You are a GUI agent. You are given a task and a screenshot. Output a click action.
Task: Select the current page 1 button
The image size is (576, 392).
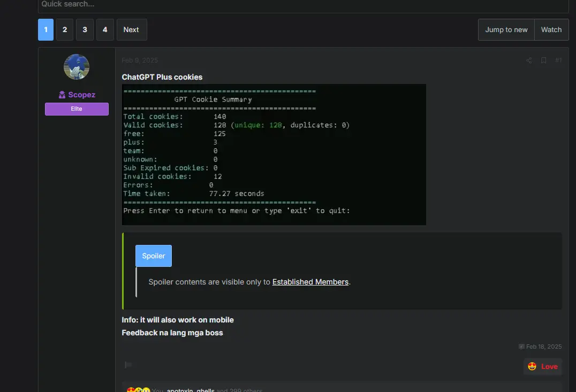[46, 30]
